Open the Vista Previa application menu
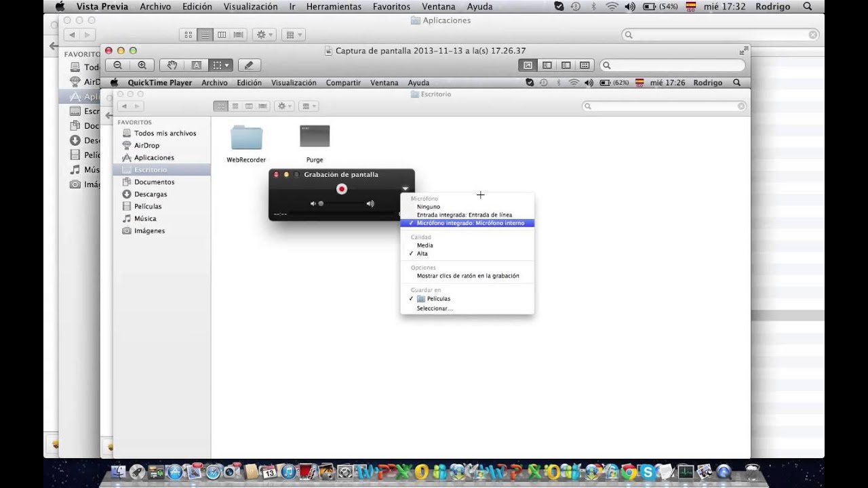868x488 pixels. [102, 6]
